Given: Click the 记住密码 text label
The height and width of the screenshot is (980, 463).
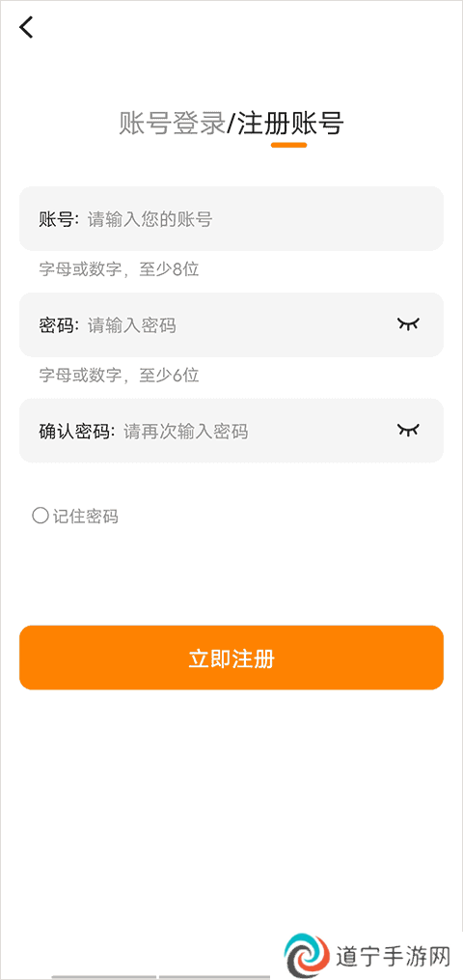Looking at the screenshot, I should 86,517.
